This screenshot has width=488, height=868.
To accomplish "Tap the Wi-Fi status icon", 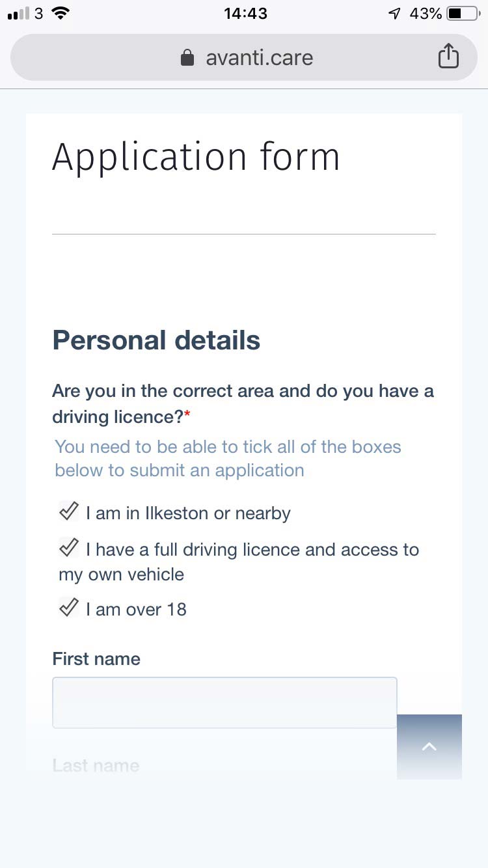I will click(x=61, y=13).
